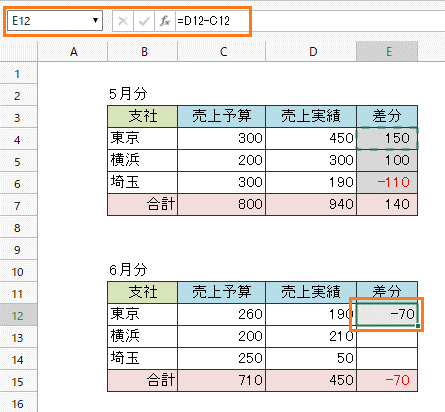Select column E header

(x=387, y=52)
